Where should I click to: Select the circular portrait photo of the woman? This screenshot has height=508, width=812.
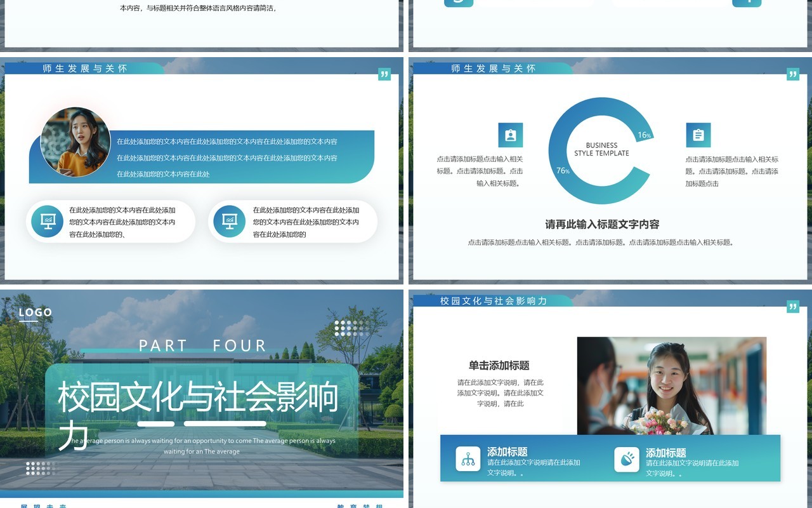click(x=75, y=142)
